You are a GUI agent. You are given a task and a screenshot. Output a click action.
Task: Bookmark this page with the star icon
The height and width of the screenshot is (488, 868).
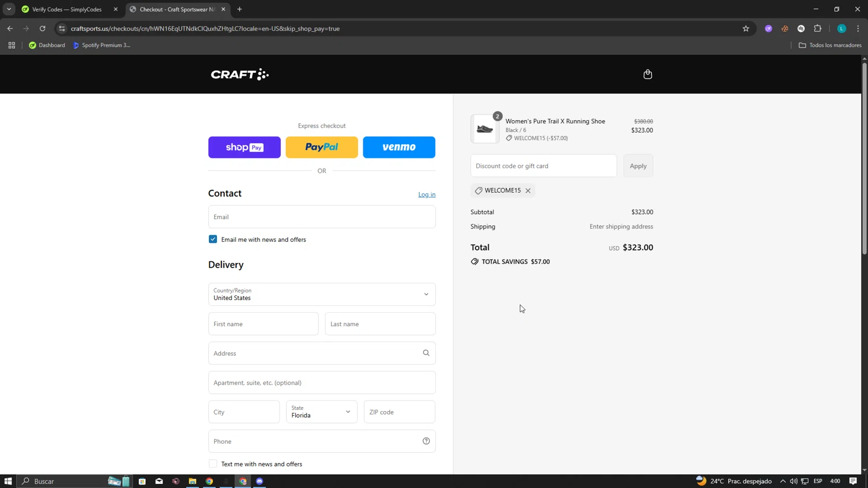click(x=746, y=28)
